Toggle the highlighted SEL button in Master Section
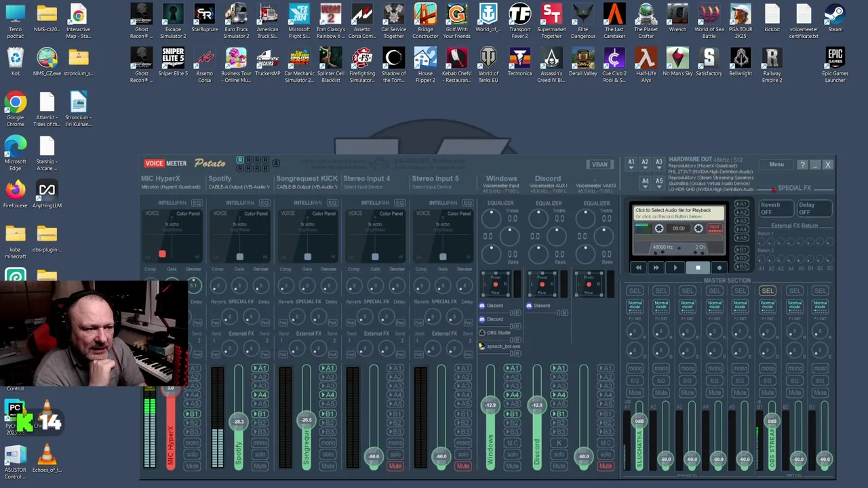Image resolution: width=868 pixels, height=488 pixels. (x=768, y=291)
